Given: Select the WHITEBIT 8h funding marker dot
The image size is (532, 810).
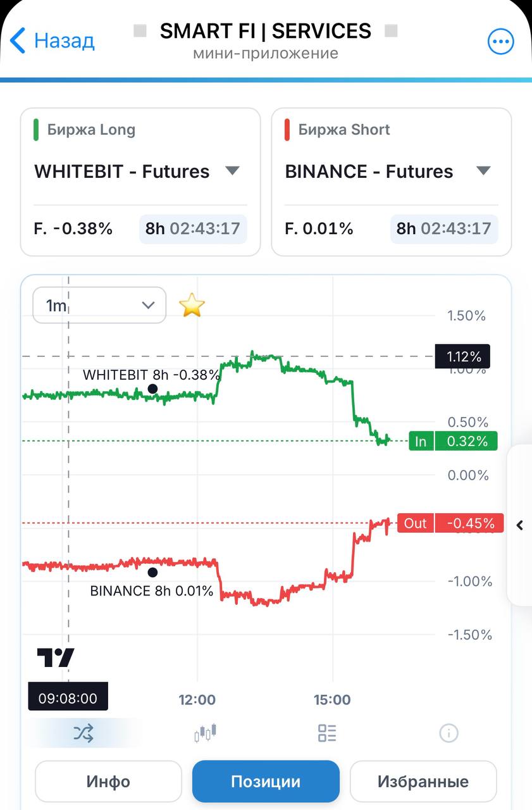Looking at the screenshot, I should pos(152,389).
